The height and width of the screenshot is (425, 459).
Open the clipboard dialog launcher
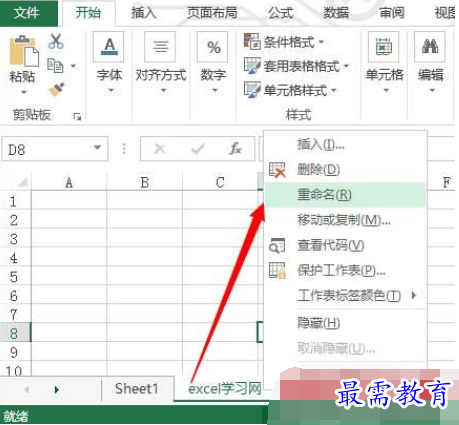(77, 116)
